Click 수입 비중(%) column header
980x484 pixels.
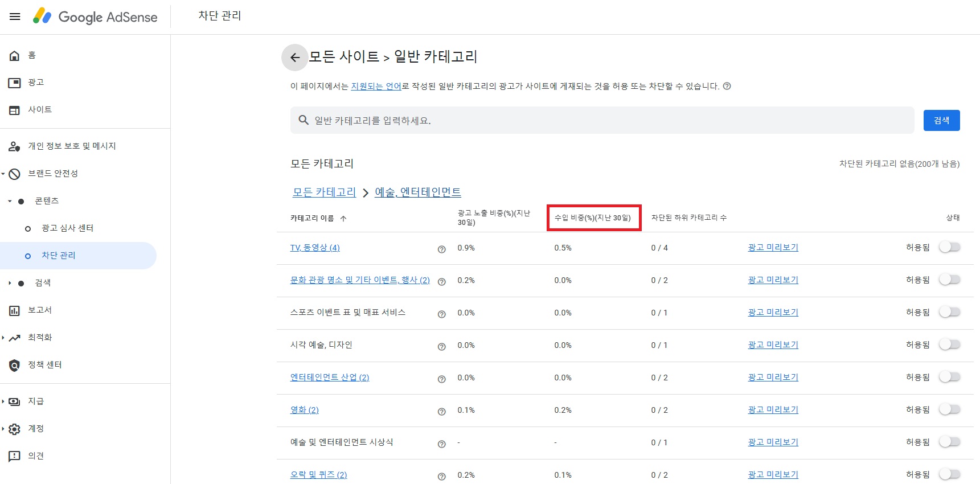pyautogui.click(x=593, y=218)
